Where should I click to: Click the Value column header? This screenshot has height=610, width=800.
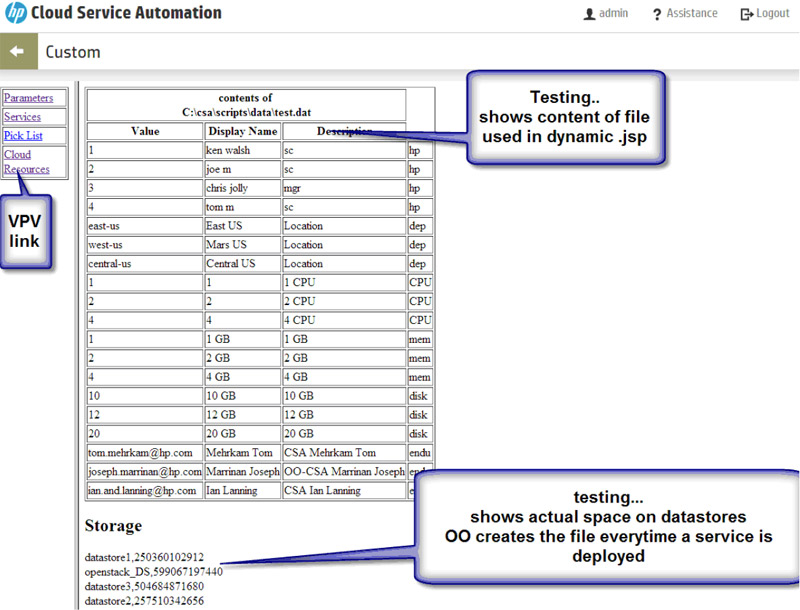click(x=145, y=131)
